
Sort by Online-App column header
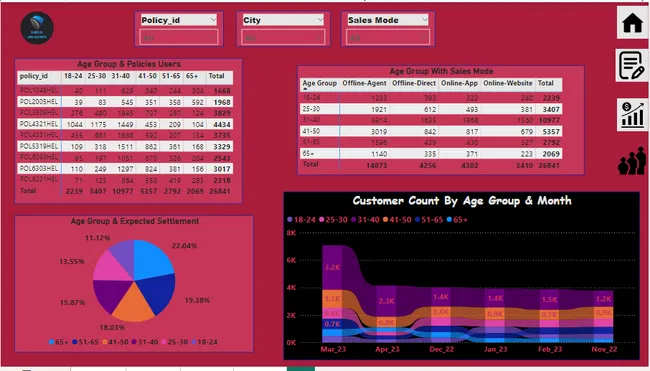(459, 83)
